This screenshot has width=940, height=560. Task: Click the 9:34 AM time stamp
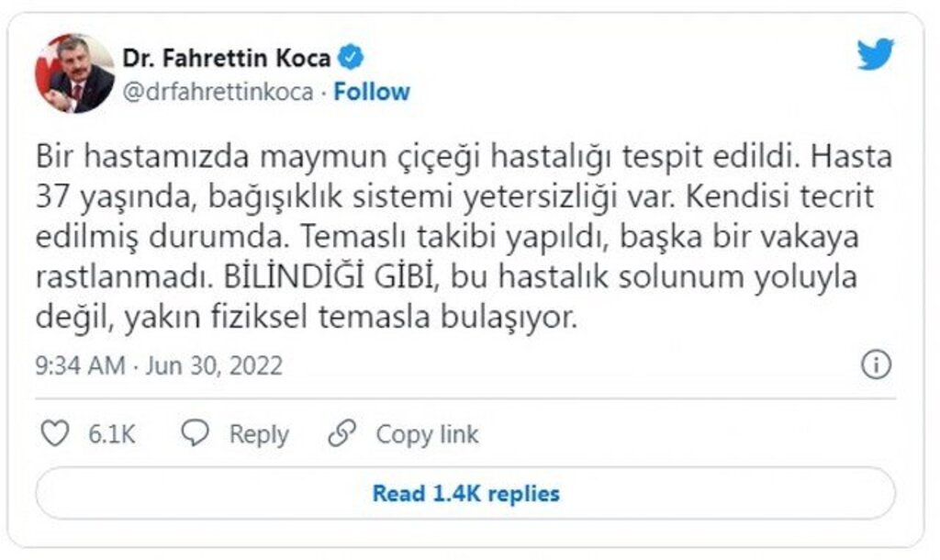[79, 365]
